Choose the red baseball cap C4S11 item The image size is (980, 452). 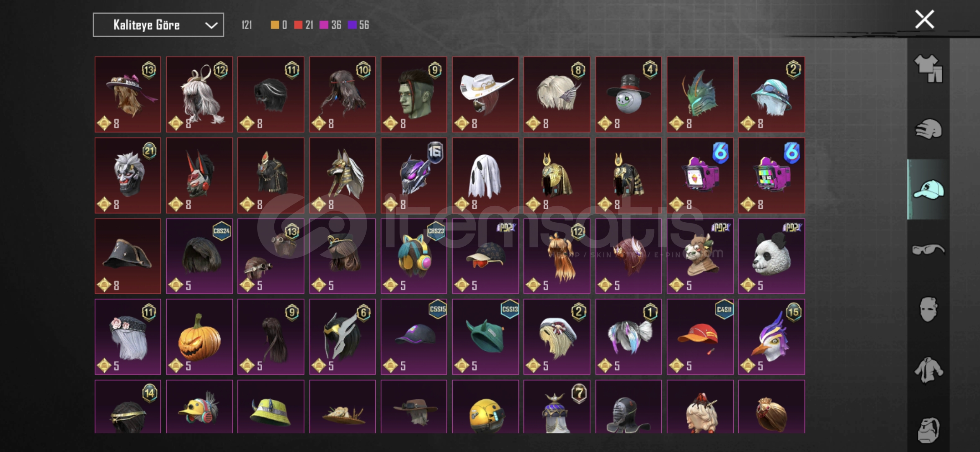point(700,336)
